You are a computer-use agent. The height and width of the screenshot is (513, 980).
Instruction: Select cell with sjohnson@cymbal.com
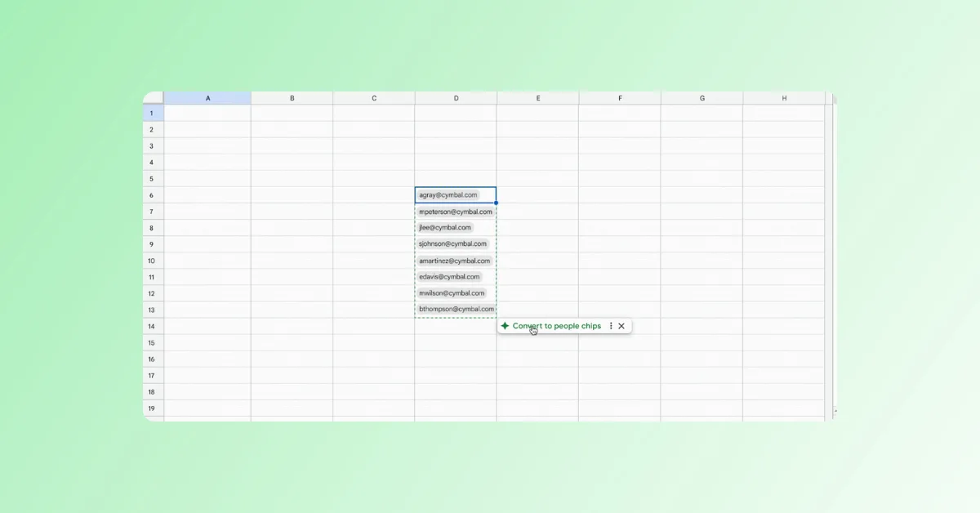pos(456,244)
